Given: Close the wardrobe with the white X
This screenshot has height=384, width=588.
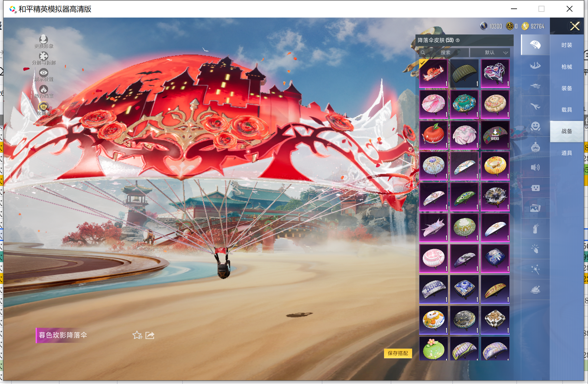Looking at the screenshot, I should (574, 26).
